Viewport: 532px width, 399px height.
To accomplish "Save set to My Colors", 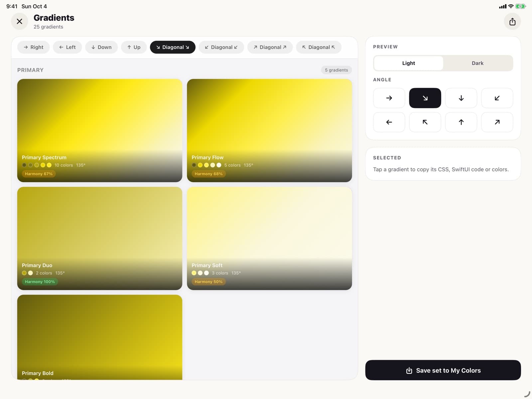I will pos(443,370).
